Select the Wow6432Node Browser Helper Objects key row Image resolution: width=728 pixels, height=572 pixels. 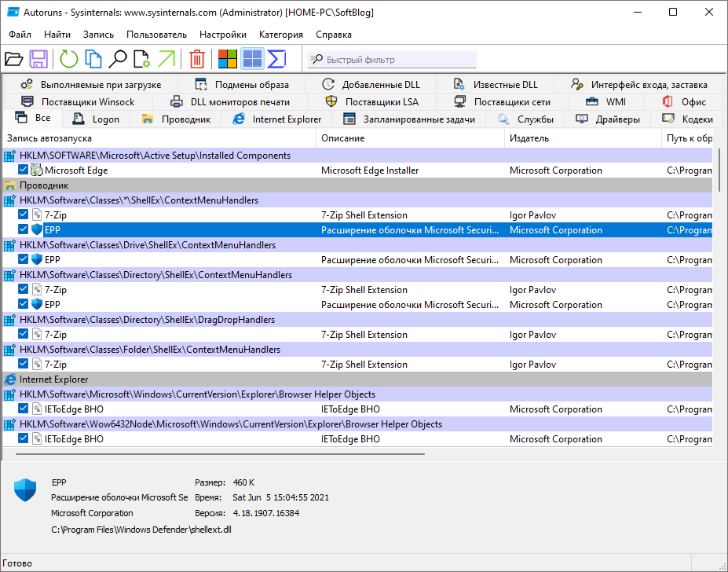click(357, 423)
